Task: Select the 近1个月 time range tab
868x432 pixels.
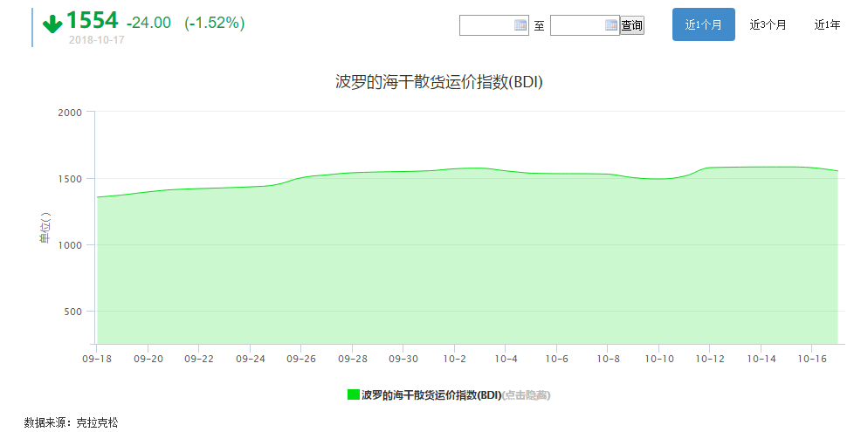Action: coord(703,24)
